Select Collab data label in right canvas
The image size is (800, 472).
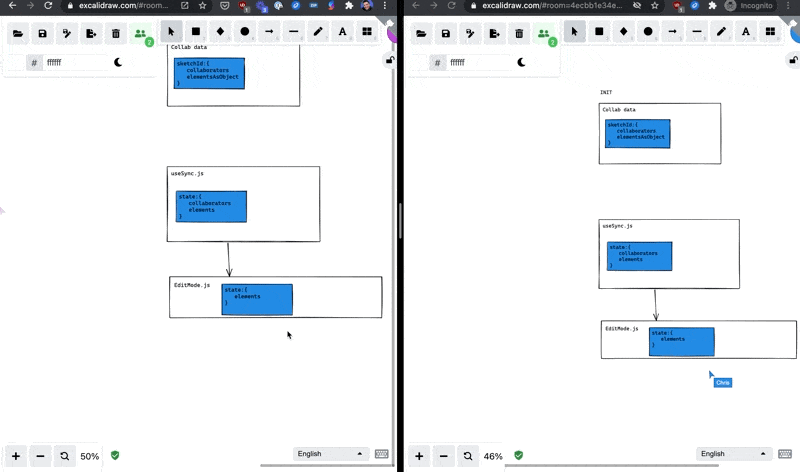(x=619, y=110)
